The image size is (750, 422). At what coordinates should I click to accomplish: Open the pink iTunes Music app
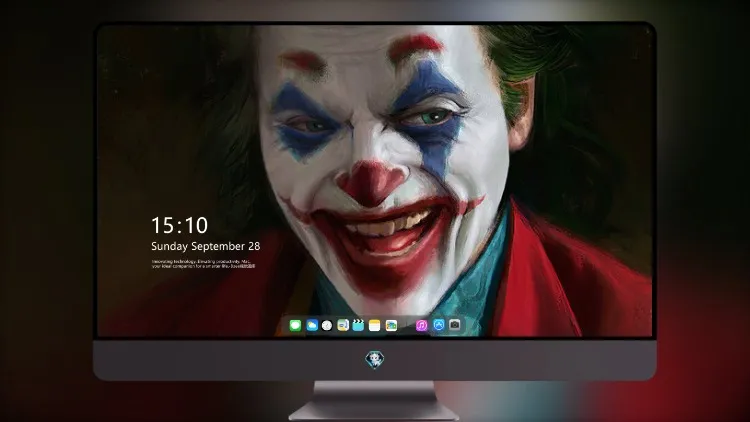(x=421, y=326)
